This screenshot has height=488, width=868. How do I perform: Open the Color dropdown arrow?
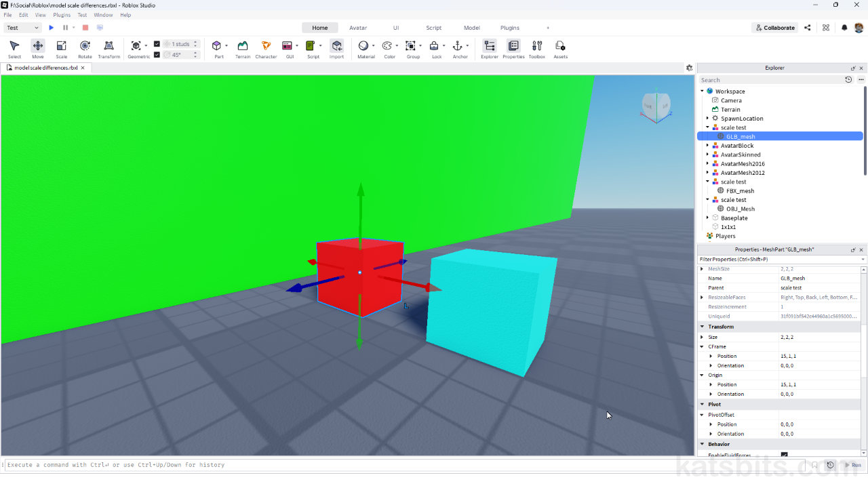tap(397, 46)
